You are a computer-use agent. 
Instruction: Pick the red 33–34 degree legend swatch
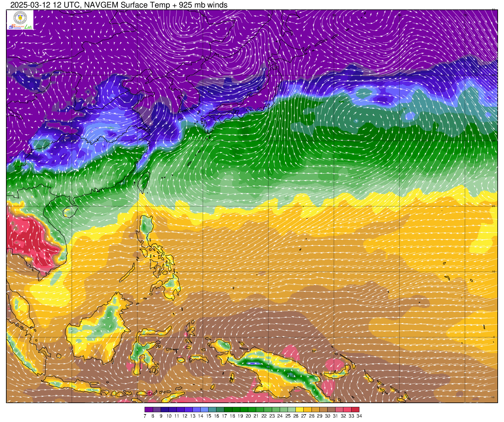[355, 410]
